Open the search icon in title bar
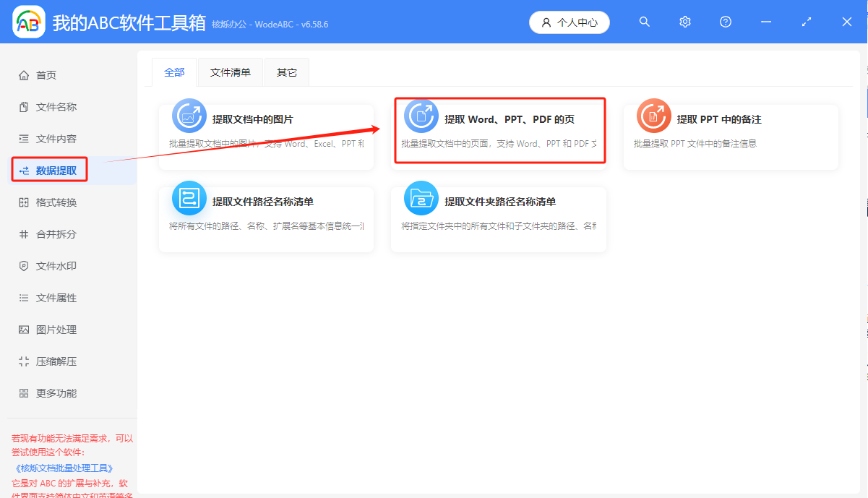The height and width of the screenshot is (498, 868). pos(644,22)
